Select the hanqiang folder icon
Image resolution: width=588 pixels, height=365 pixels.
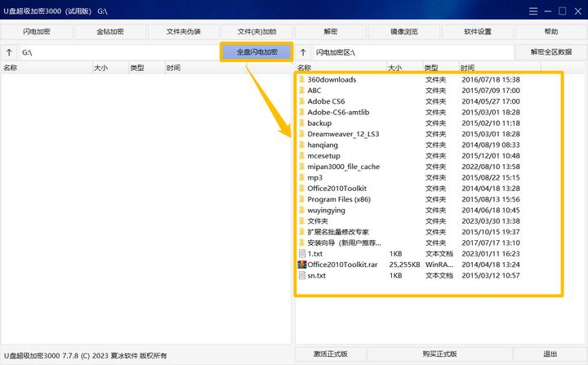tap(301, 145)
